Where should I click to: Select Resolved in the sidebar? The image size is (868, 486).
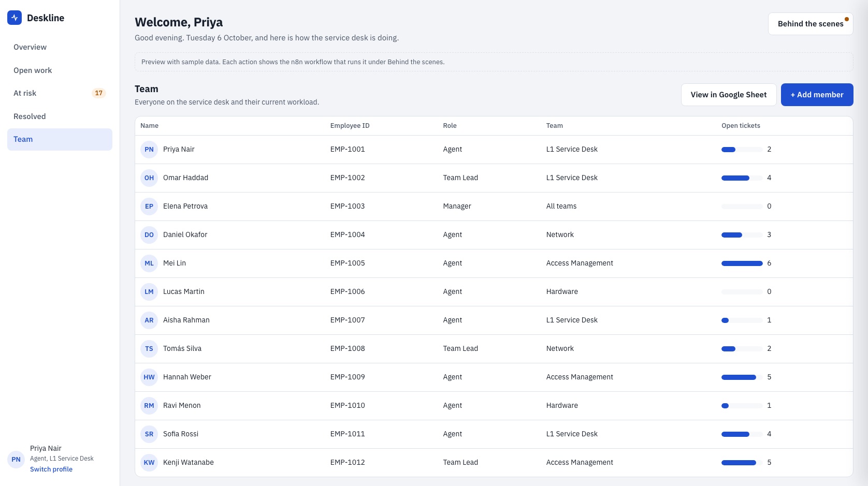60,116
